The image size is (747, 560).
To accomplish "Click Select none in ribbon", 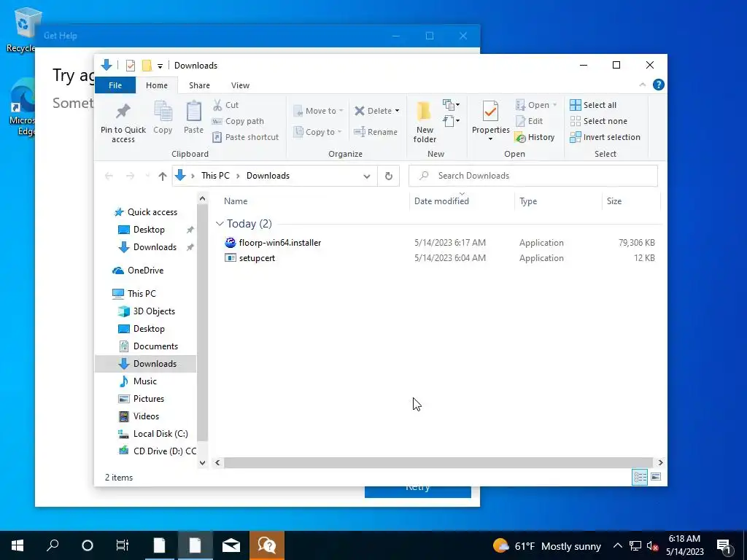I will [599, 121].
